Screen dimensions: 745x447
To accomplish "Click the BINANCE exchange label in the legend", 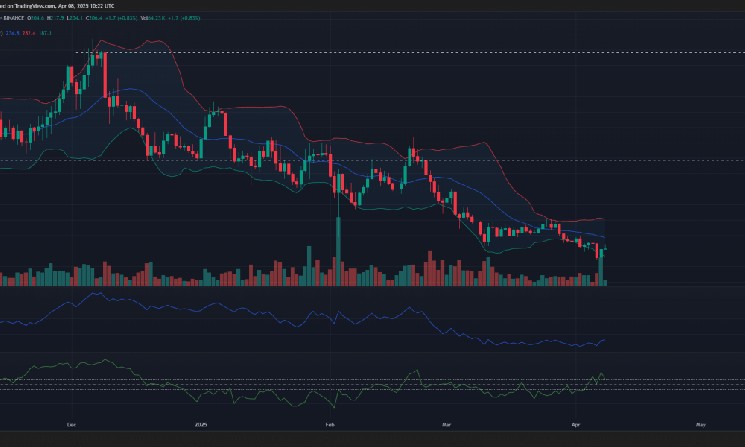I will [14, 18].
